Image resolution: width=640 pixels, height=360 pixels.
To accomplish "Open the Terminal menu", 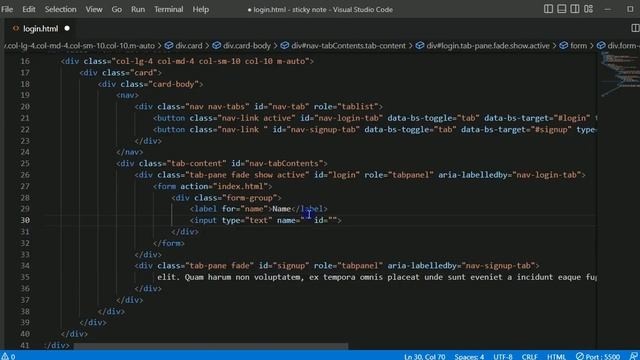I will tap(169, 9).
